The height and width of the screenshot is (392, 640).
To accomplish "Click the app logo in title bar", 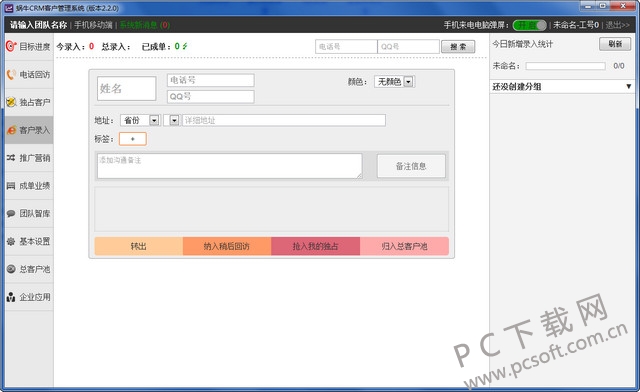I will (9, 8).
